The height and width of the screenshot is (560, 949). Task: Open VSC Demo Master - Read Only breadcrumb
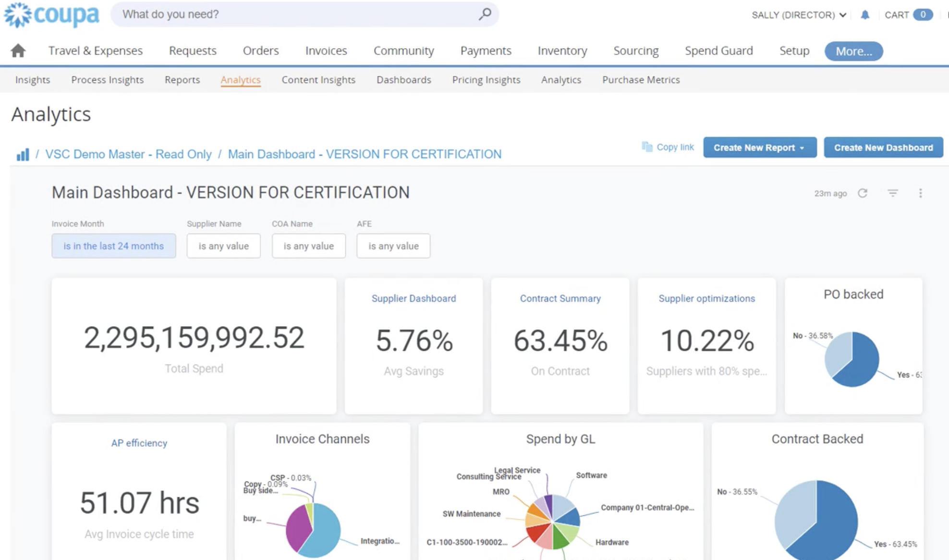tap(128, 154)
